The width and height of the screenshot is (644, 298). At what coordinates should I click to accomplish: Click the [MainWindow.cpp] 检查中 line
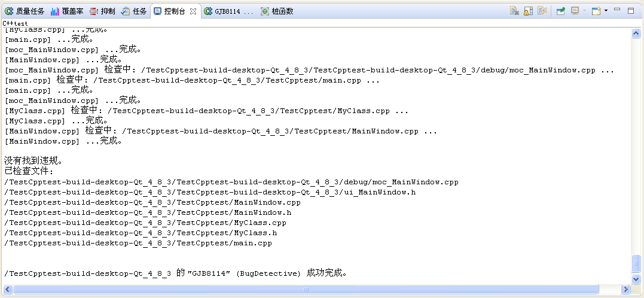221,131
